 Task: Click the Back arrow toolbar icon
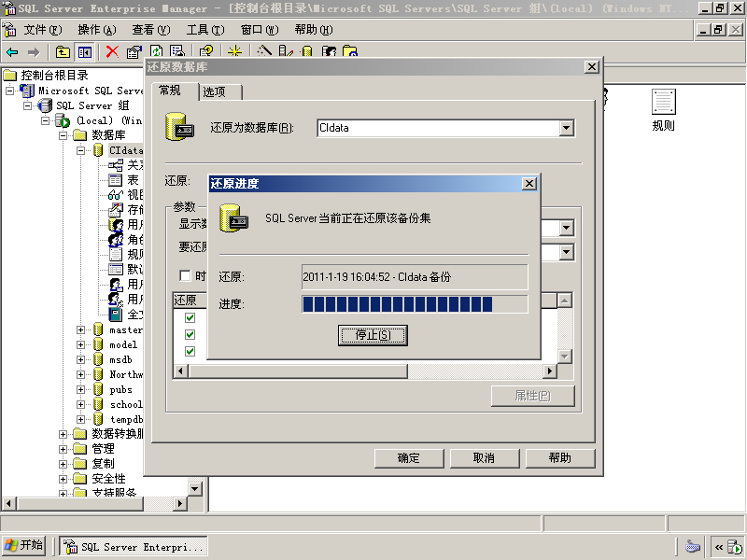click(12, 52)
